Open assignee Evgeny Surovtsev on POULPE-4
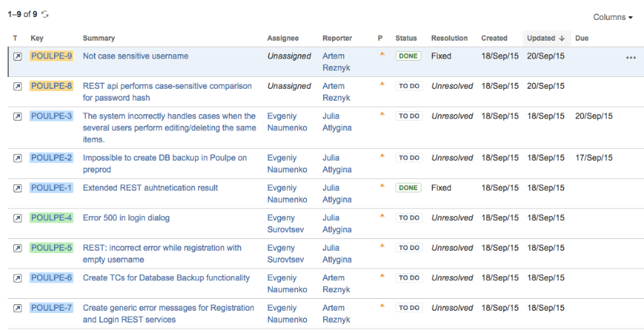The image size is (644, 333). (286, 223)
